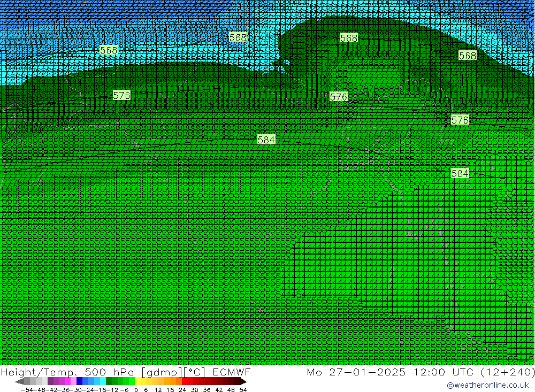This screenshot has height=392, width=535.
Task: Click the positive '42' legend value
Action: [219, 390]
